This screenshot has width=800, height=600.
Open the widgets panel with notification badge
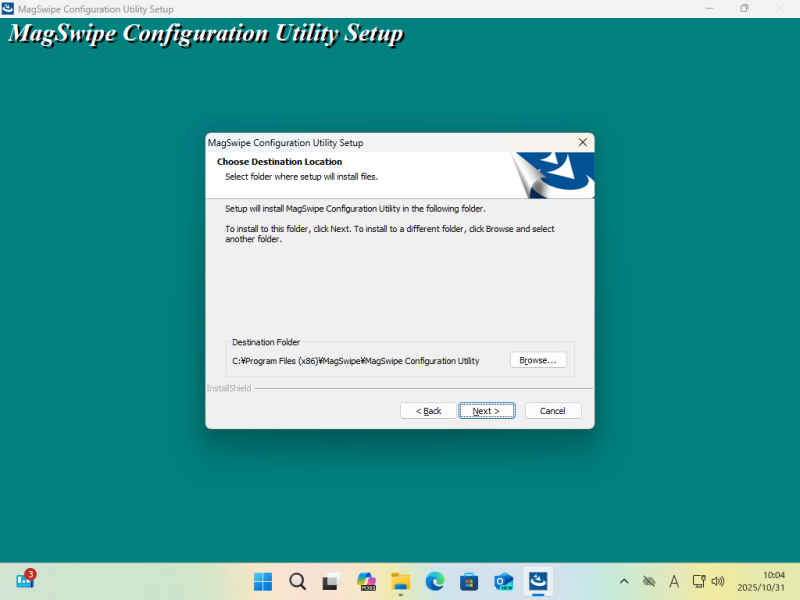point(25,580)
